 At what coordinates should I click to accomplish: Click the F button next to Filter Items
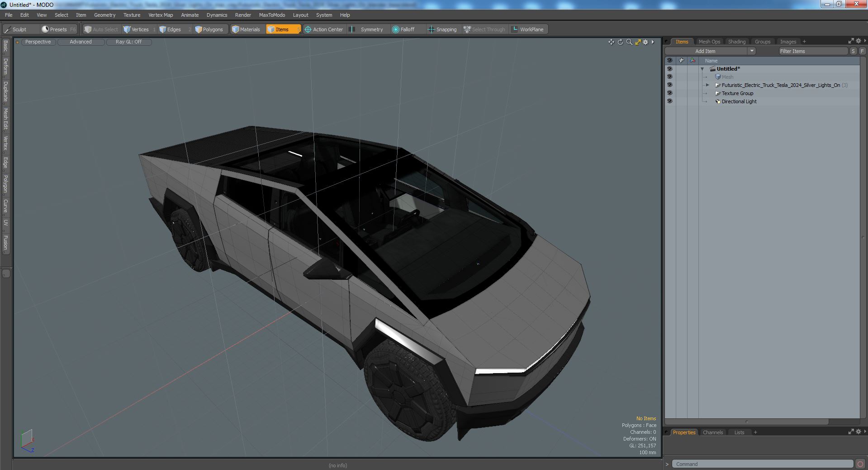(x=862, y=51)
